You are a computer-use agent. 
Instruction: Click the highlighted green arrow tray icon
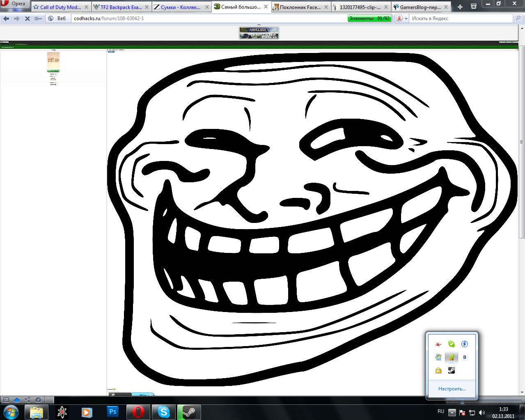[x=452, y=357]
